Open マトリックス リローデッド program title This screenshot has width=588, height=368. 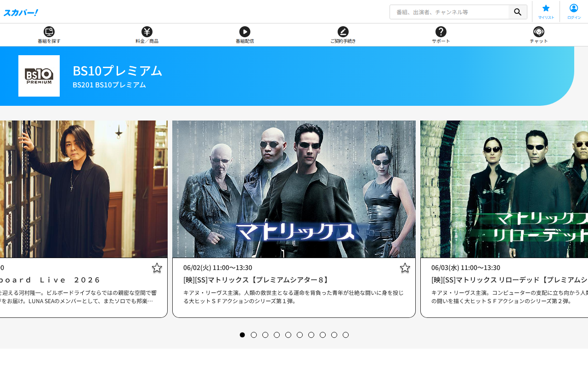pyautogui.click(x=509, y=280)
